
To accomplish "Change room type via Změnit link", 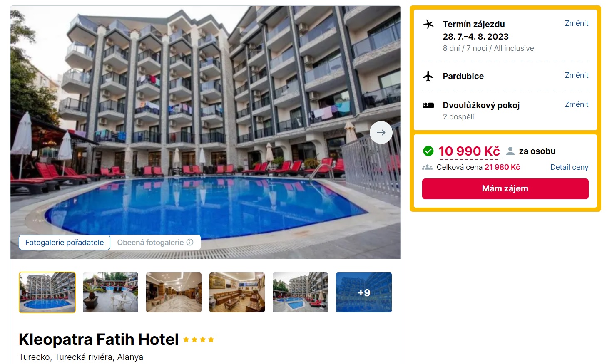I will tap(577, 104).
